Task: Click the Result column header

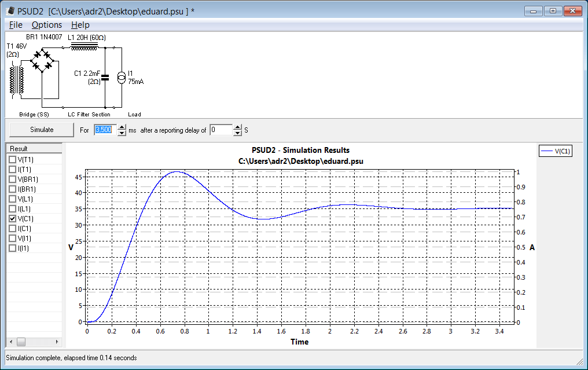Action: point(34,149)
